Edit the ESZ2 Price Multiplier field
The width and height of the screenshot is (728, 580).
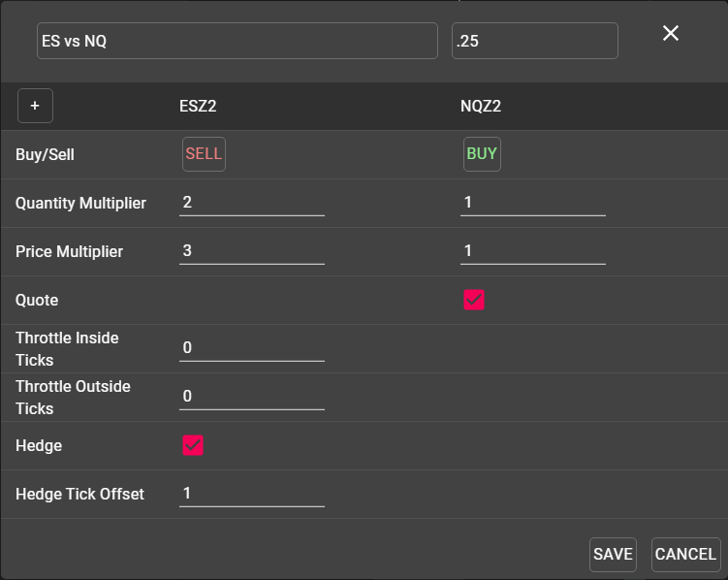[x=252, y=251]
